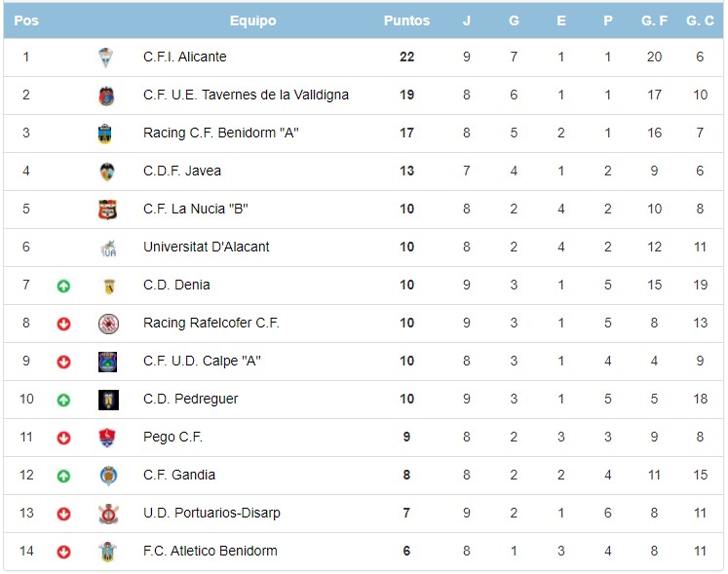Click the Equipo column header
This screenshot has width=728, height=574.
252,20
